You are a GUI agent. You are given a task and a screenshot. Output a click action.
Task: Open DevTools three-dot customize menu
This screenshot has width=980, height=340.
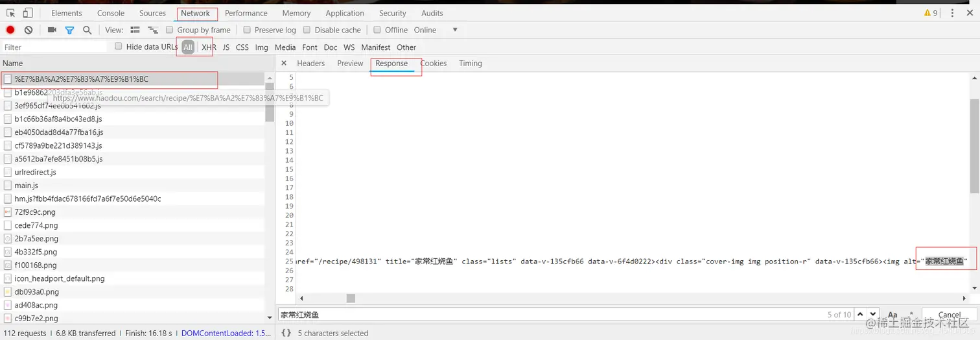click(952, 13)
